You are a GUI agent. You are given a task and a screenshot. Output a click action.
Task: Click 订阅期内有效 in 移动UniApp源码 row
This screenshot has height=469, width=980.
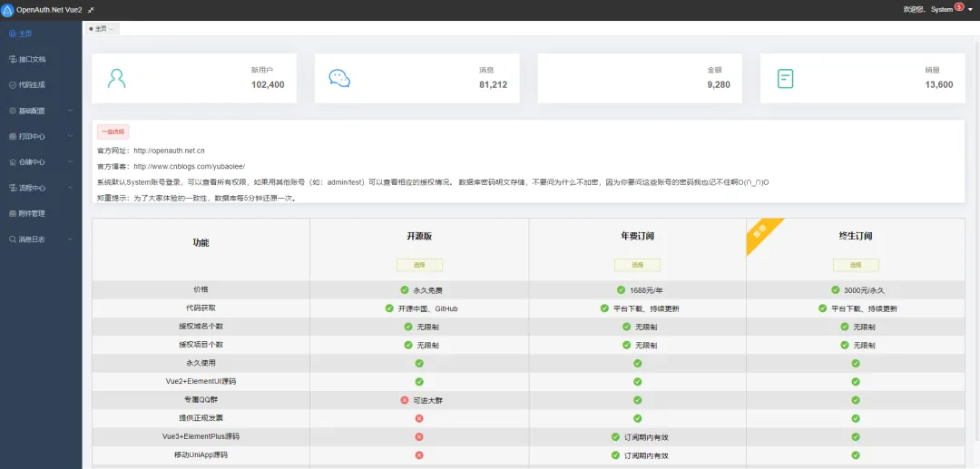(646, 455)
